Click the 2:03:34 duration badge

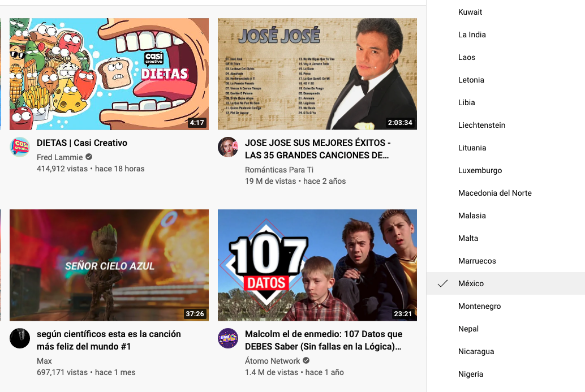[400, 123]
